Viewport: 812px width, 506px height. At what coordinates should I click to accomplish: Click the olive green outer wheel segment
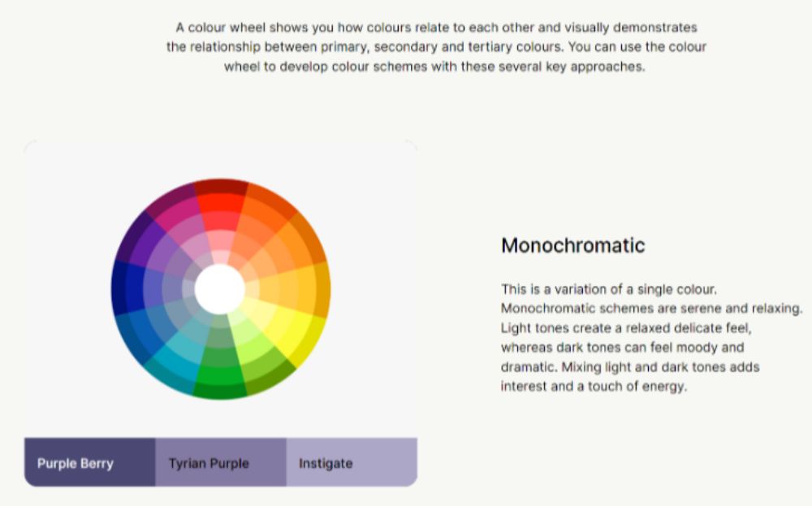[x=271, y=378]
